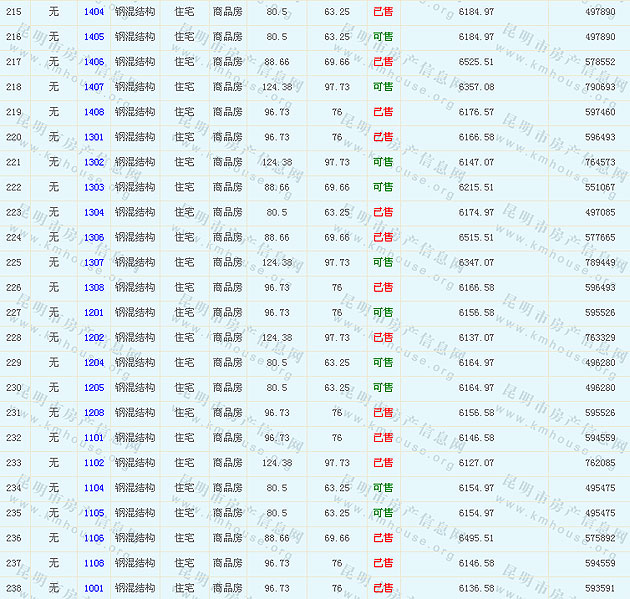Select room number 1303
630x599 pixels.
pyautogui.click(x=93, y=187)
